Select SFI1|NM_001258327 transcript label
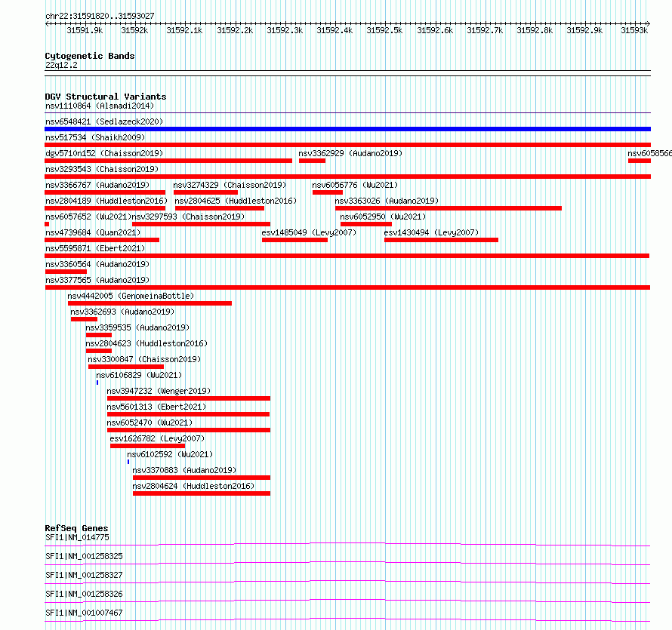 tap(84, 575)
